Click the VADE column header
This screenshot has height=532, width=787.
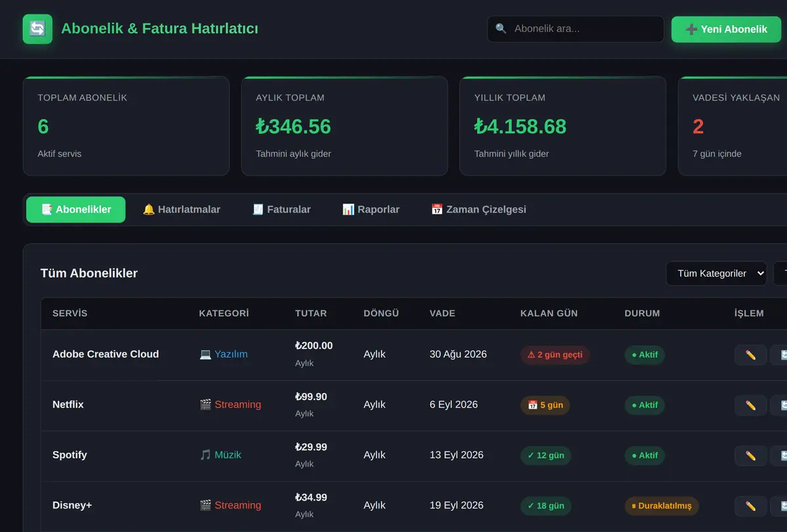(443, 314)
